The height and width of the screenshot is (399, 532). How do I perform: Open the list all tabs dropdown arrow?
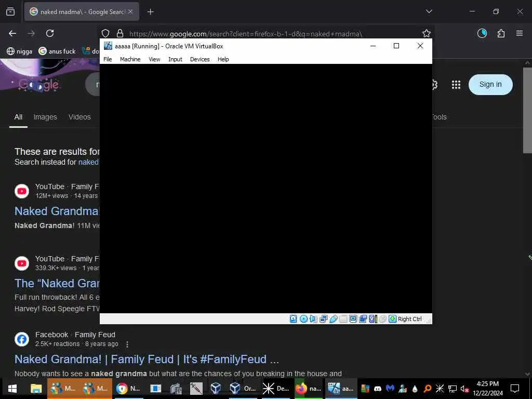point(429,11)
